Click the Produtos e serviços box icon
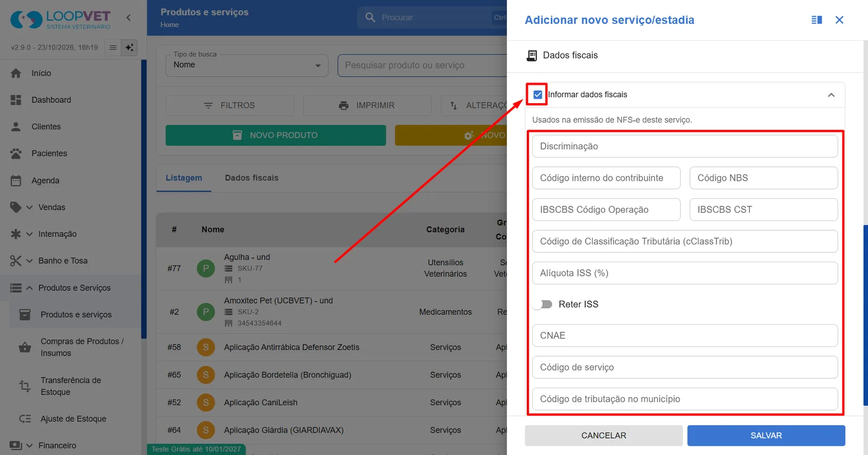Viewport: 868px width, 455px height. click(25, 314)
